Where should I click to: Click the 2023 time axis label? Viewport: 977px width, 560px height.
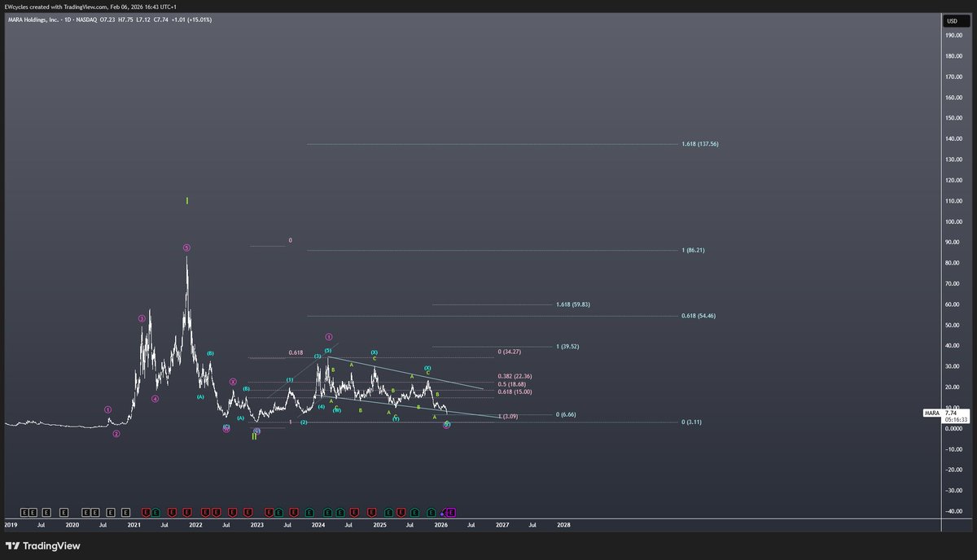(257, 525)
